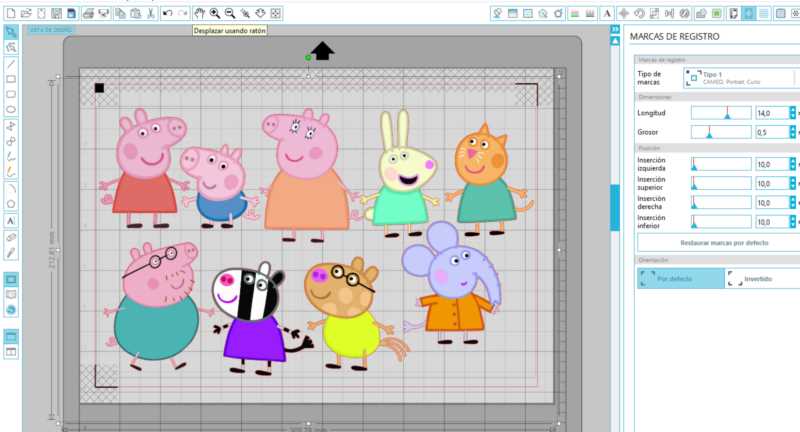The height and width of the screenshot is (432, 800).
Task: Open the Text Style panel
Action: 607,13
